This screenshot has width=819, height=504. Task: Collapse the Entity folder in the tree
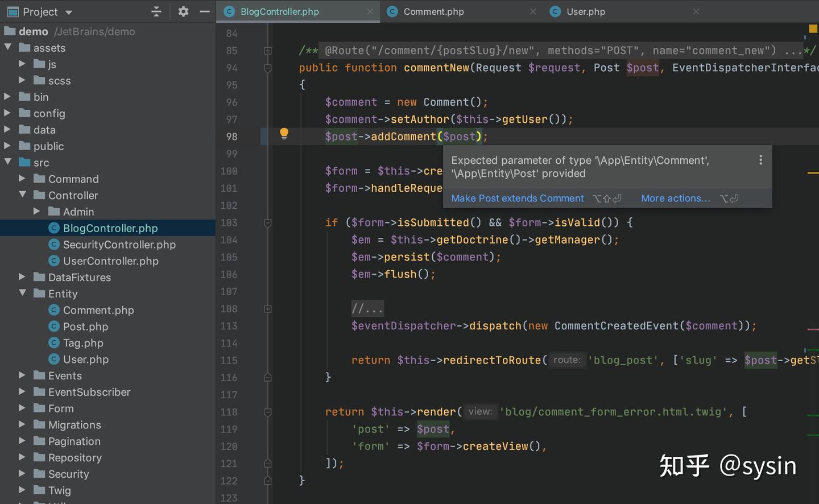23,294
